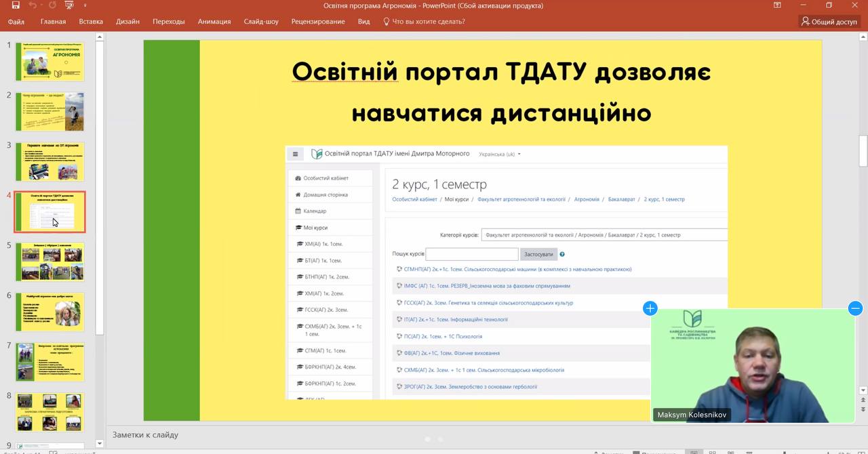
Task: Open Ribbon Display Options
Action: 778,5
